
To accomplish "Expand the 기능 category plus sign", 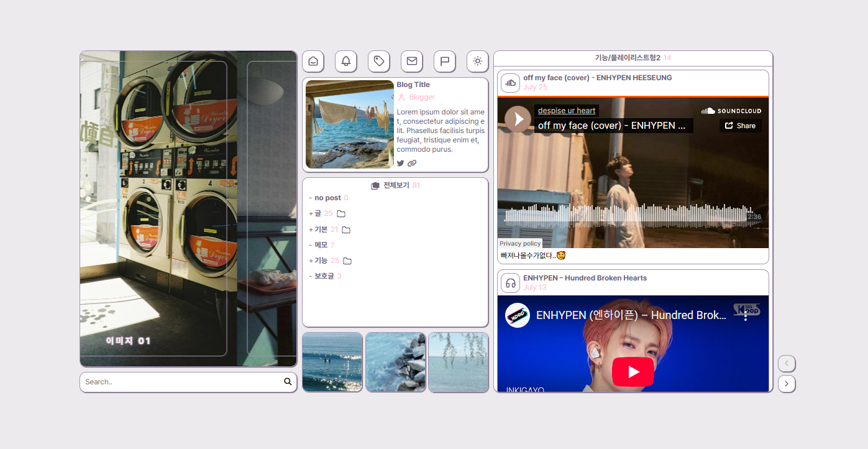I will (311, 261).
